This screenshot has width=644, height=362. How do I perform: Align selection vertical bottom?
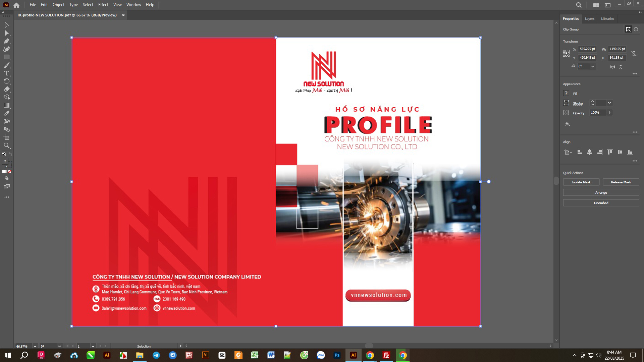(x=630, y=153)
